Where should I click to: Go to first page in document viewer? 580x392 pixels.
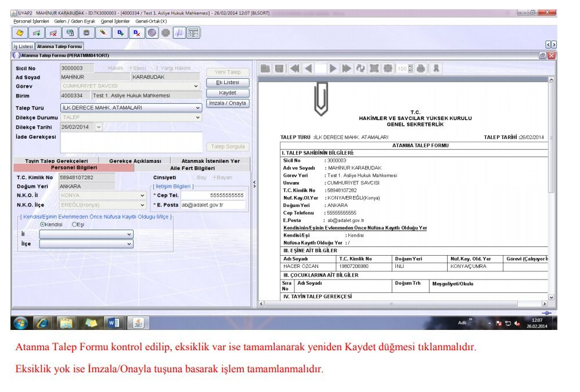pos(295,68)
